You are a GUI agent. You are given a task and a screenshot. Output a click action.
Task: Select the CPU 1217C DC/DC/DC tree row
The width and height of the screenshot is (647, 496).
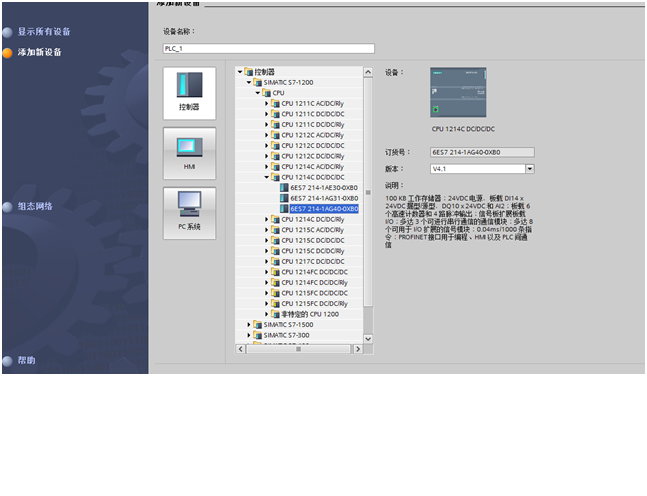tap(299, 262)
